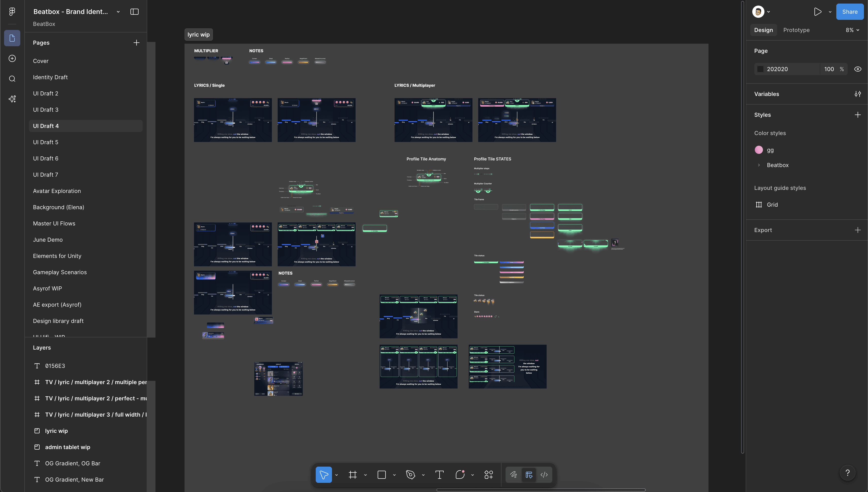This screenshot has width=868, height=492.
Task: Toggle page background visibility eye
Action: 858,69
